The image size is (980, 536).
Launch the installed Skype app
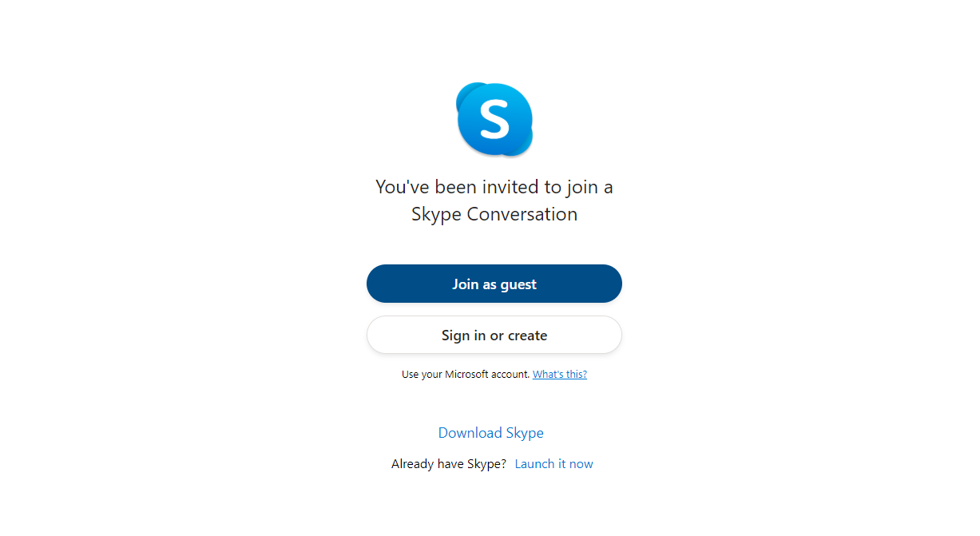(553, 464)
